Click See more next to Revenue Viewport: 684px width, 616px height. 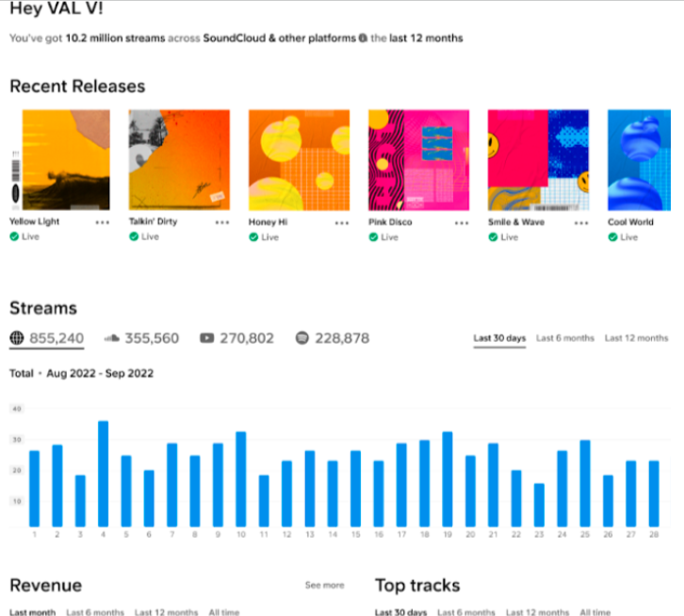tap(324, 585)
